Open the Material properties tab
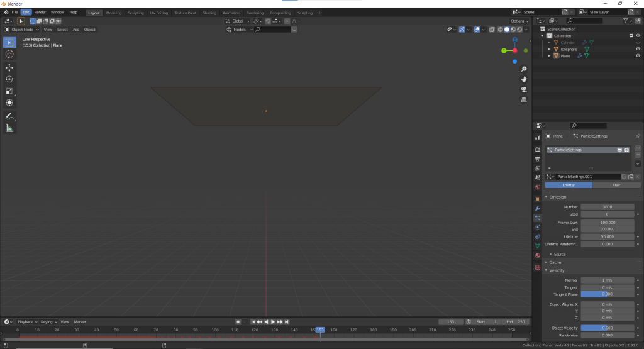The width and height of the screenshot is (644, 349). pos(538,255)
